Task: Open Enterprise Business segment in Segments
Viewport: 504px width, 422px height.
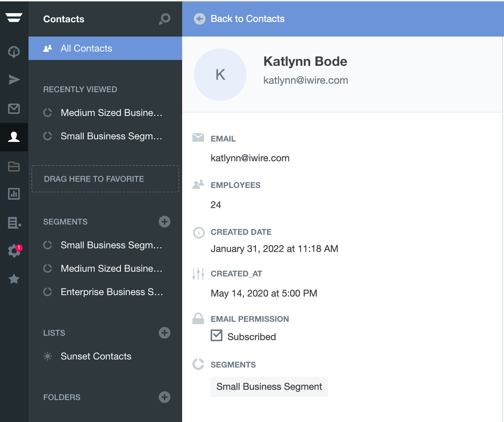Action: [x=112, y=292]
